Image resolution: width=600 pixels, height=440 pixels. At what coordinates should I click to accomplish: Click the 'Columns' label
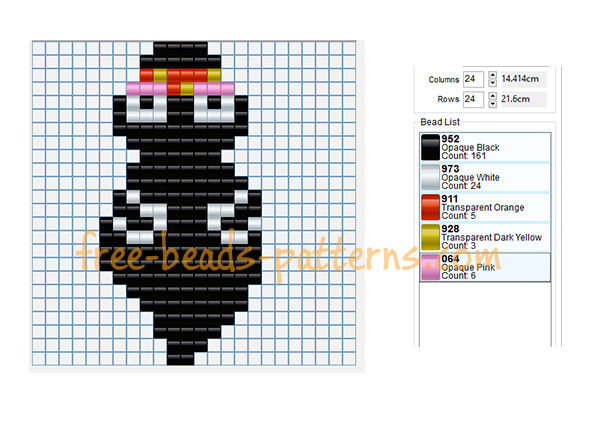click(x=444, y=80)
